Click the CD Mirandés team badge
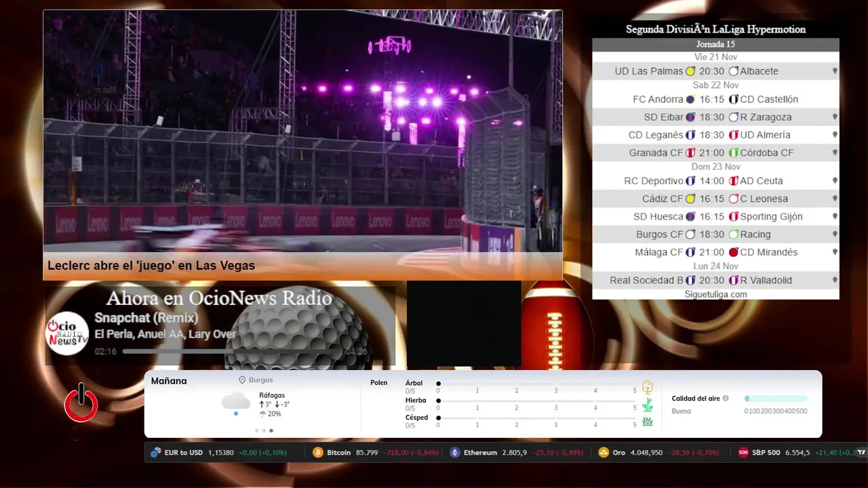Image resolution: width=868 pixels, height=488 pixels. [734, 252]
